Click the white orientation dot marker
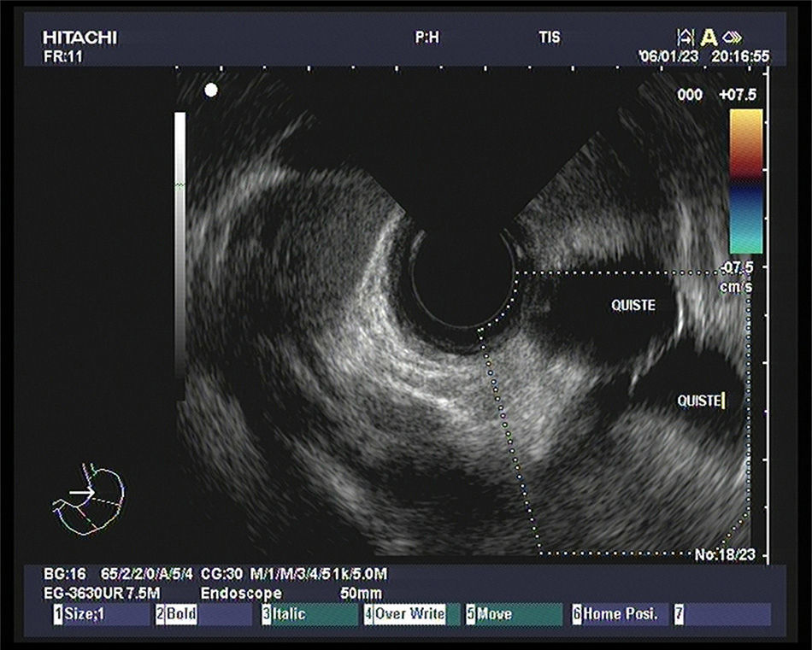This screenshot has width=812, height=650. point(211,90)
